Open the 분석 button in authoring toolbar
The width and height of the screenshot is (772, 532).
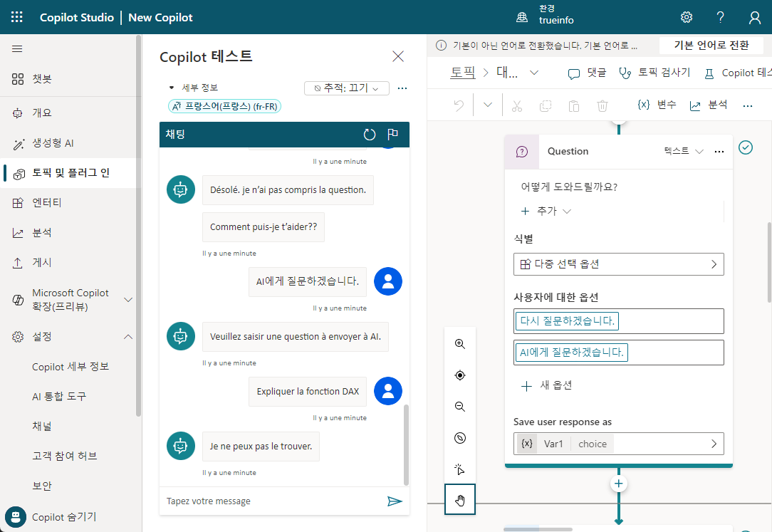(709, 105)
